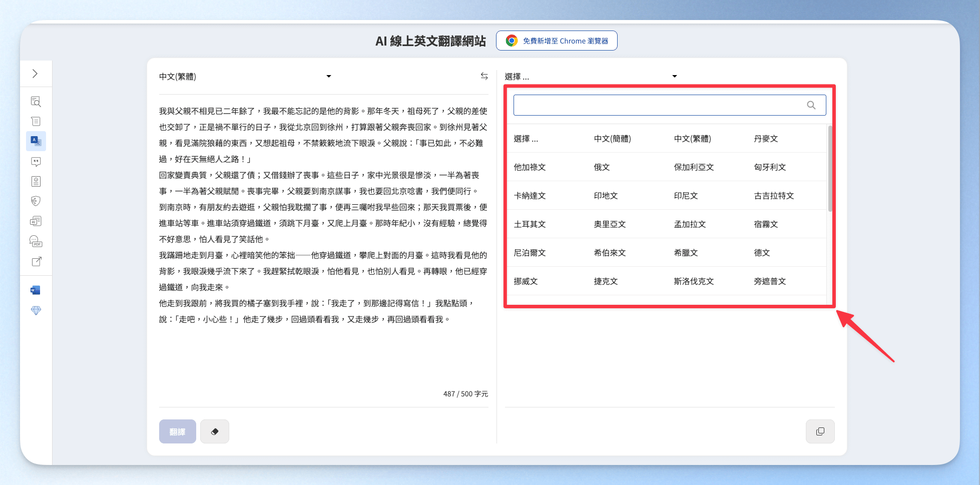
Task: Open the document search tool in the sidebar
Action: tap(36, 102)
